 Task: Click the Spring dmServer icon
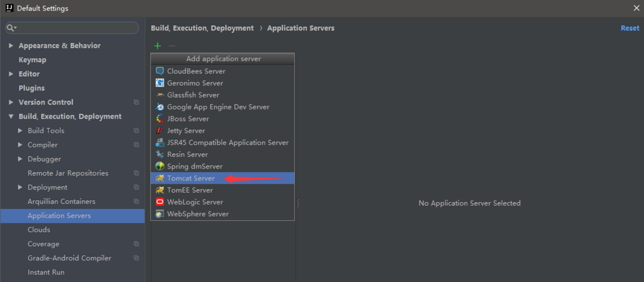tap(160, 167)
